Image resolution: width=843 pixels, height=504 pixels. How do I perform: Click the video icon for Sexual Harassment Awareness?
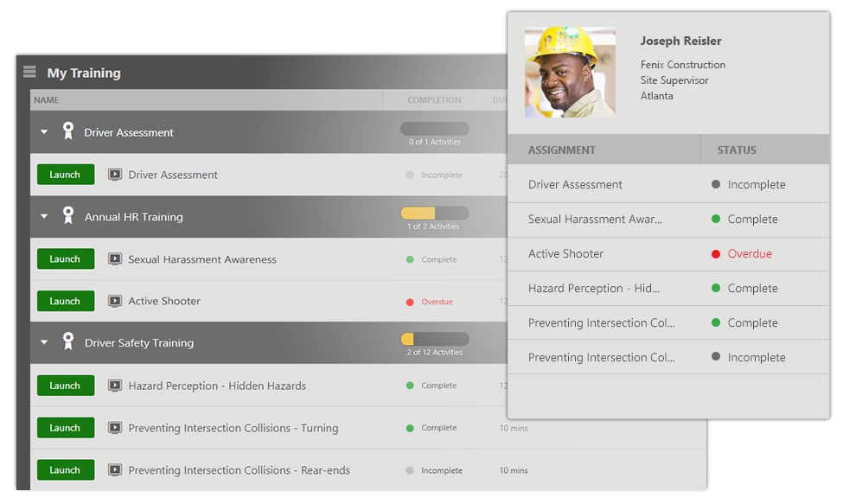[x=115, y=258]
